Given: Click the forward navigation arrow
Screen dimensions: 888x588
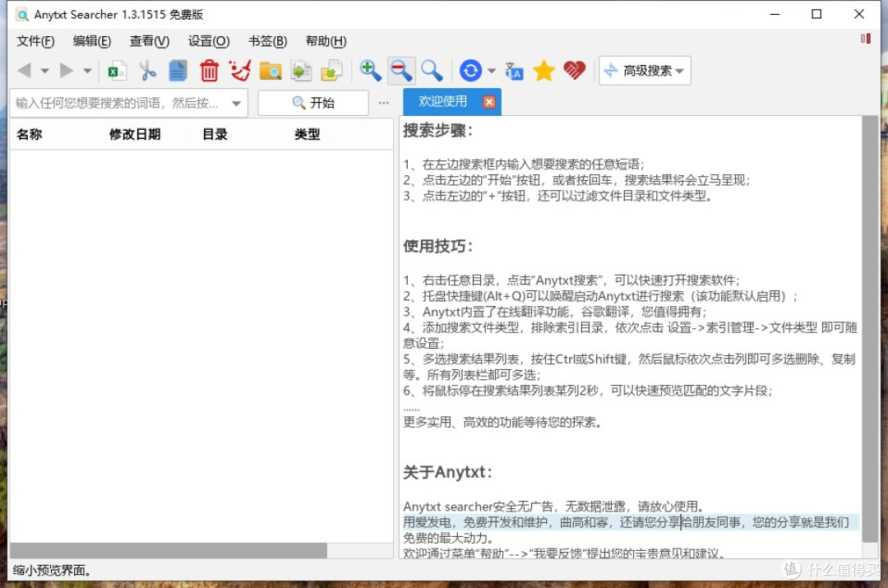Looking at the screenshot, I should [x=67, y=71].
